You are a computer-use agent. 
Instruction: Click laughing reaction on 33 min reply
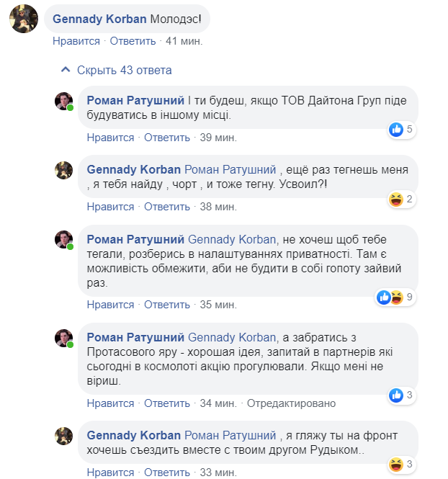[400, 463]
